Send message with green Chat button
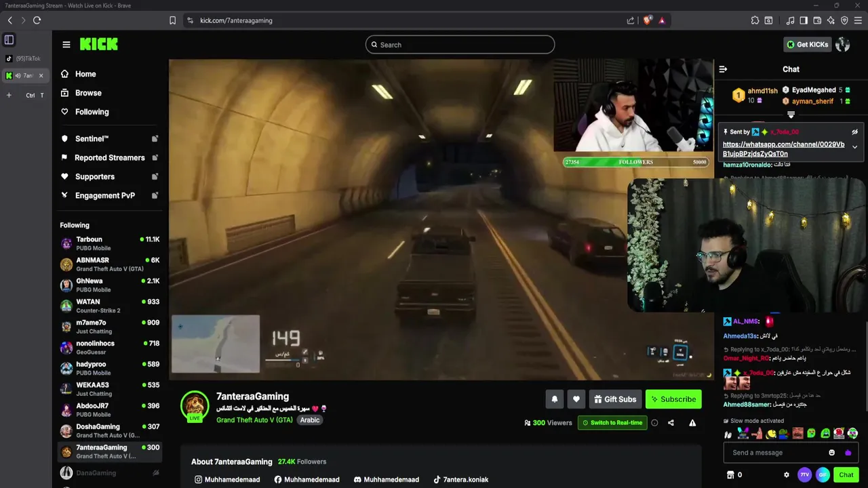The width and height of the screenshot is (868, 488). tap(846, 475)
